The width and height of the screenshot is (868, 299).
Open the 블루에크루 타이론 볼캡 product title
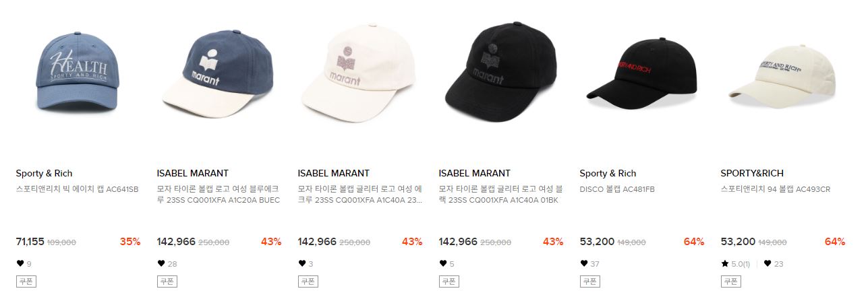[x=219, y=195]
